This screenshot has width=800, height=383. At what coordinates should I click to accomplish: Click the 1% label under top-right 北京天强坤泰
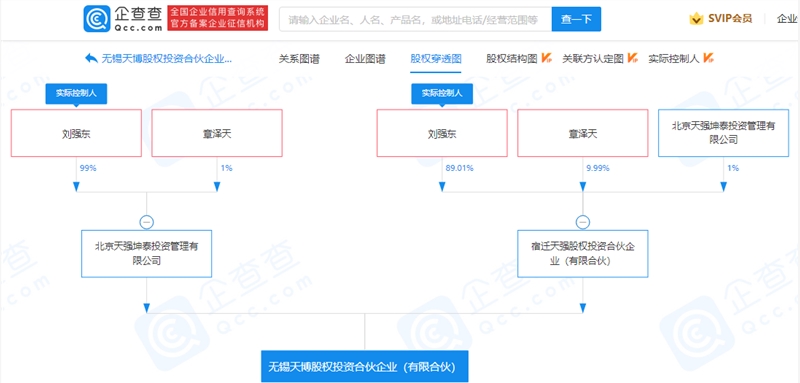[x=733, y=168]
